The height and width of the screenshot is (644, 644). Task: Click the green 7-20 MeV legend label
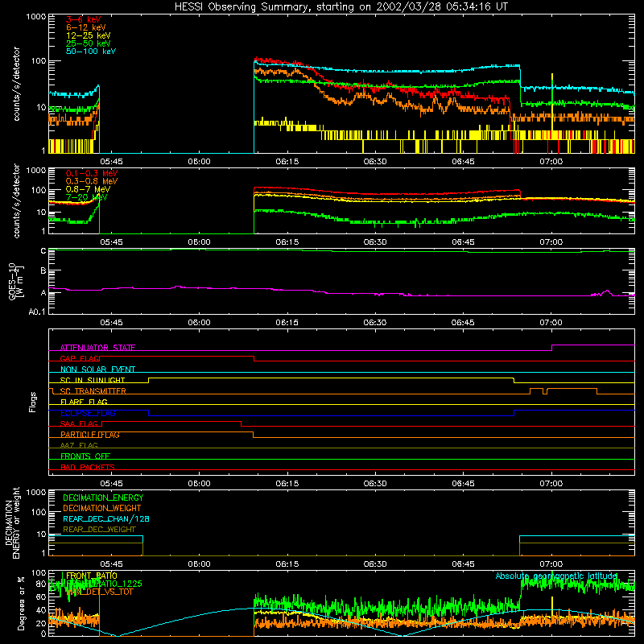86,197
